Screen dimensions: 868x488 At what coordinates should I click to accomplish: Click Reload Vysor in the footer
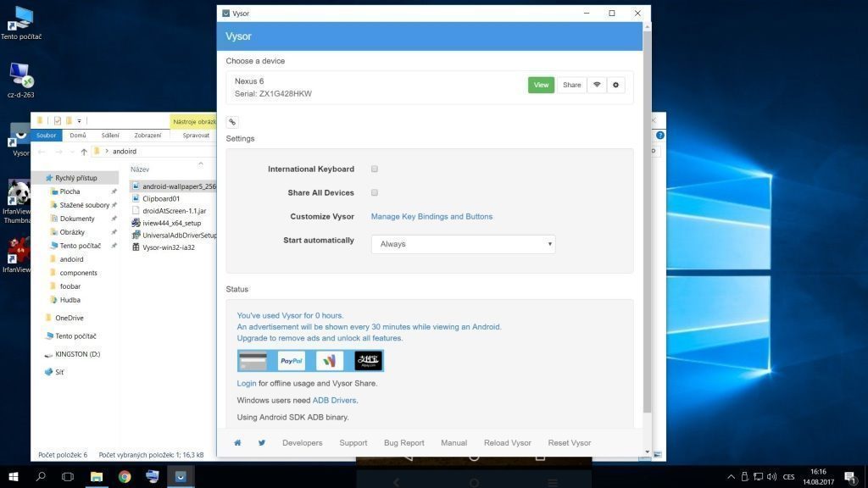(508, 442)
